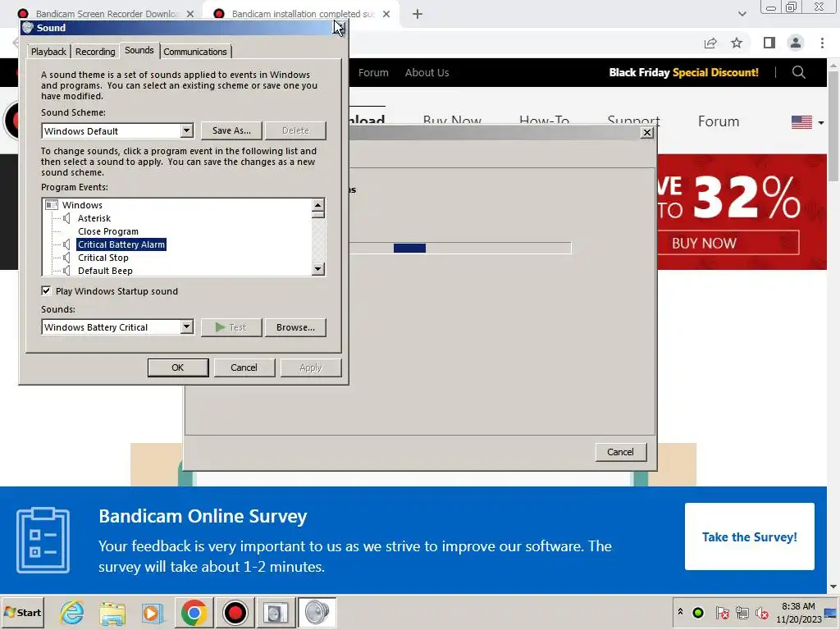The width and height of the screenshot is (840, 630).
Task: Open the Chrome profile avatar
Action: coord(796,43)
